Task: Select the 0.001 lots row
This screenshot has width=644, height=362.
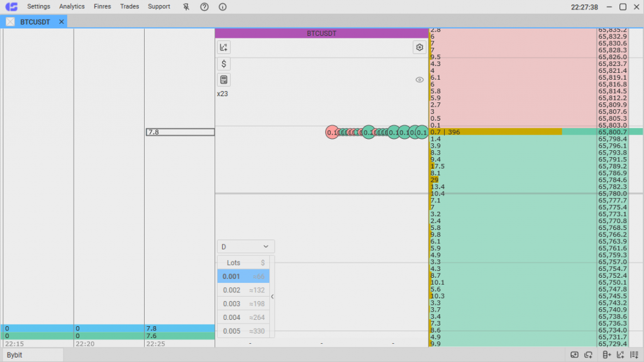Action: 243,276
